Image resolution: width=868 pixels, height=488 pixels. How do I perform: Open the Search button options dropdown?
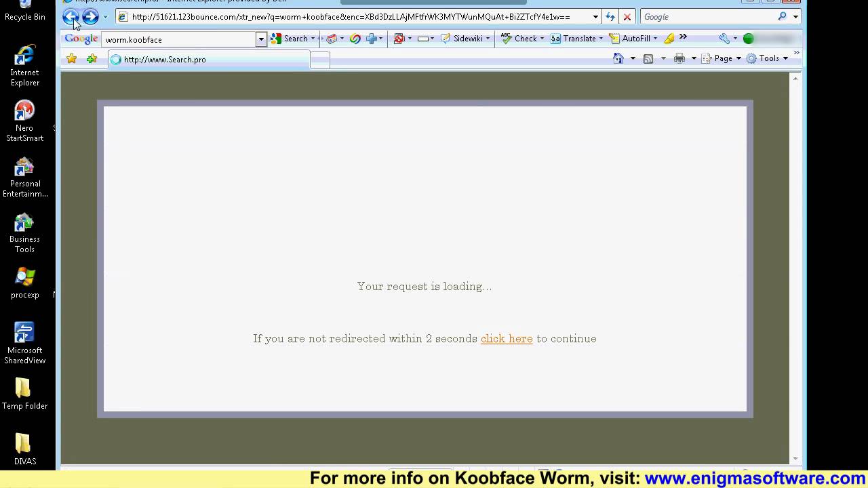313,39
